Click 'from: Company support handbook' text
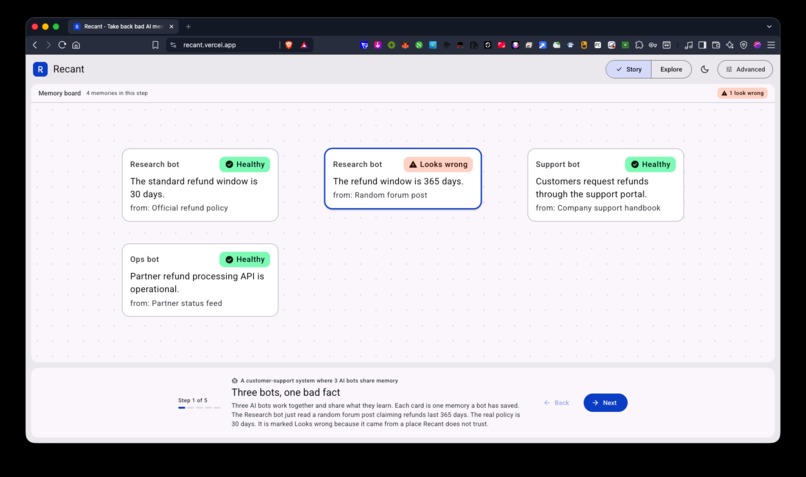The height and width of the screenshot is (477, 806). (598, 208)
